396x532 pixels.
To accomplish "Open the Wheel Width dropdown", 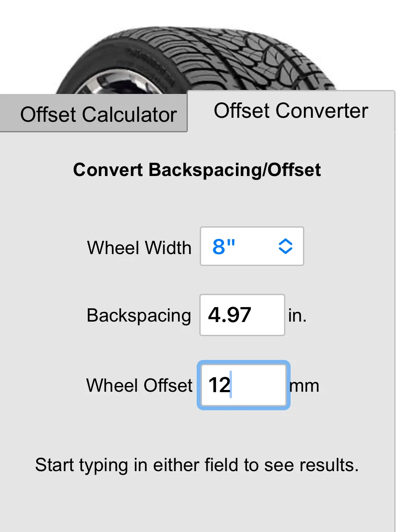I will [x=252, y=246].
